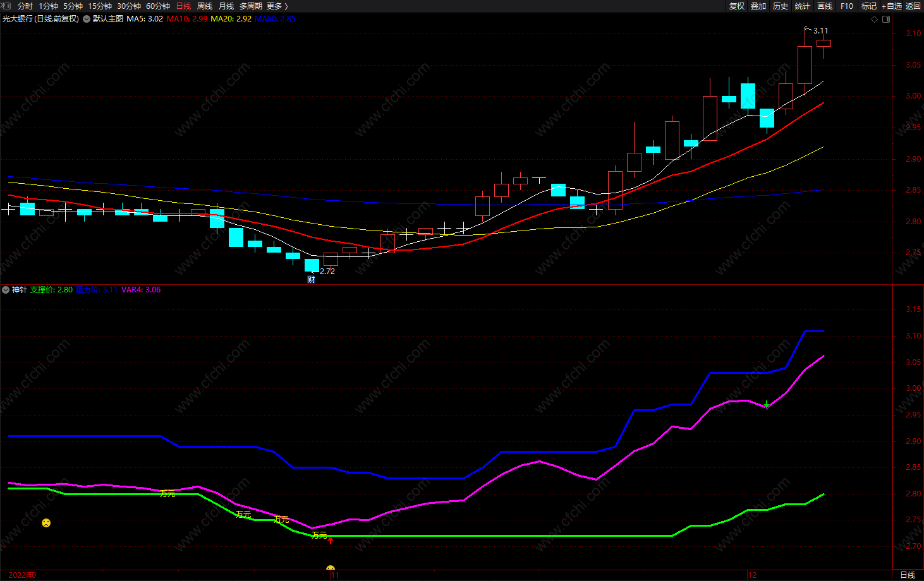
Task: Click the MA60: 2.85 label
Action: point(275,19)
